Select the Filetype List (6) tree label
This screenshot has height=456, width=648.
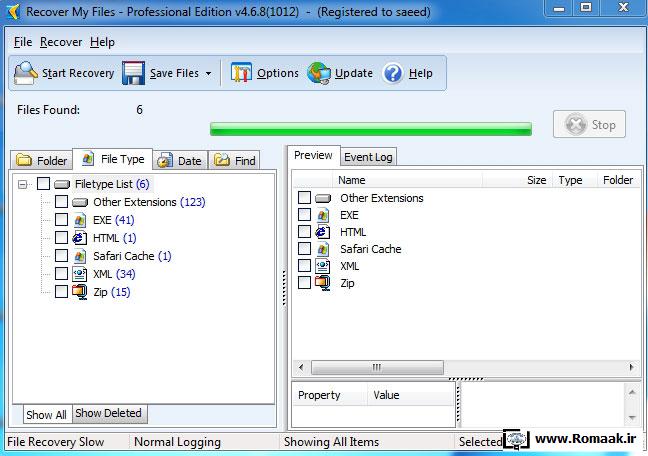pos(112,184)
